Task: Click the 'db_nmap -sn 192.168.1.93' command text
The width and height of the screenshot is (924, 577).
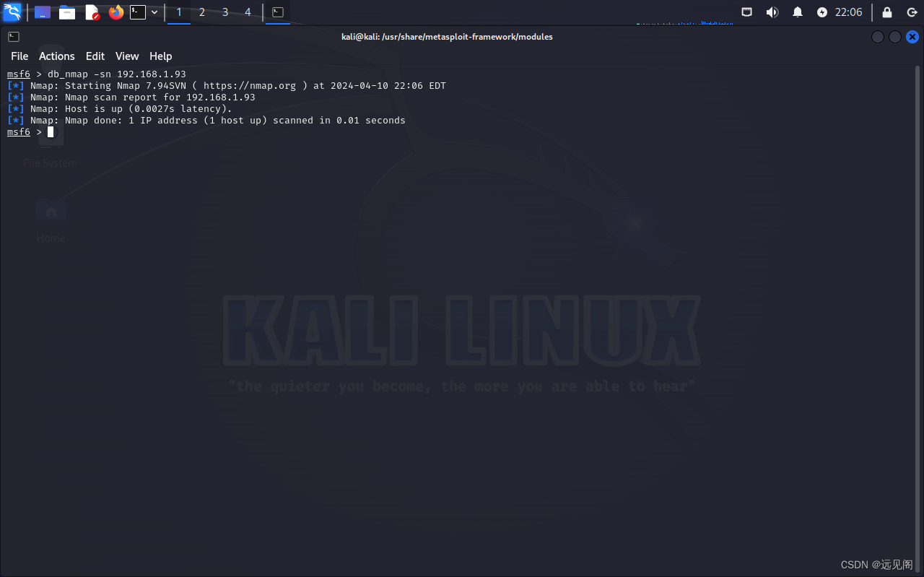Action: tap(117, 74)
